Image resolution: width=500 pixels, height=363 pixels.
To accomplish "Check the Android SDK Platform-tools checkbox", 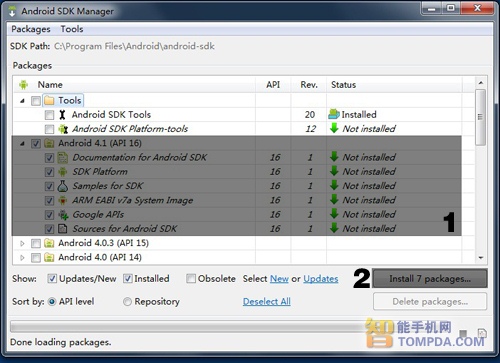I will coord(49,129).
